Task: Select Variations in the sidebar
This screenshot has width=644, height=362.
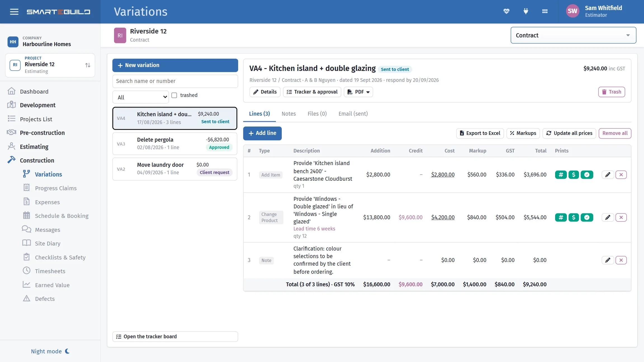Action: 48,174
